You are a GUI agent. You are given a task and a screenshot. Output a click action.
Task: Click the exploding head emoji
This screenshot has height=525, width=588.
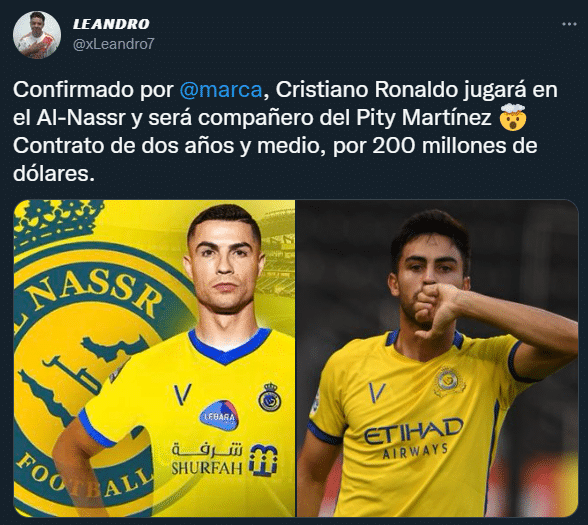[513, 118]
